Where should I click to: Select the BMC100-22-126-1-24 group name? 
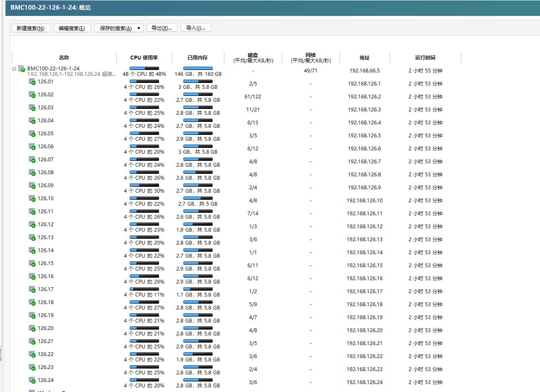point(54,68)
